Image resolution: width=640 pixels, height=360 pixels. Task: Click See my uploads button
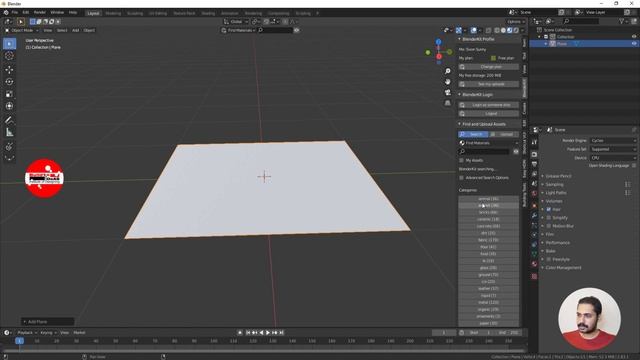point(489,84)
